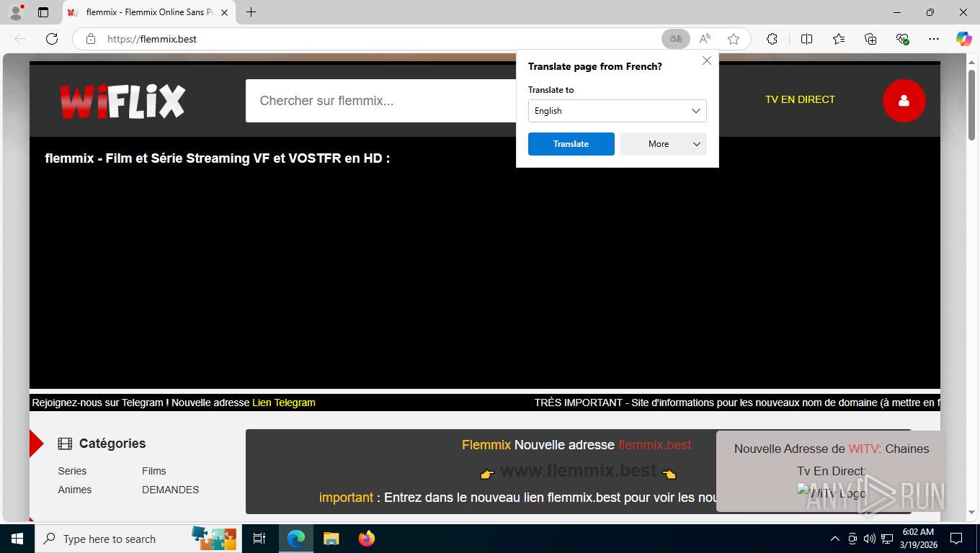Open the Copilot icon
Viewport: 980px width, 553px height.
963,39
